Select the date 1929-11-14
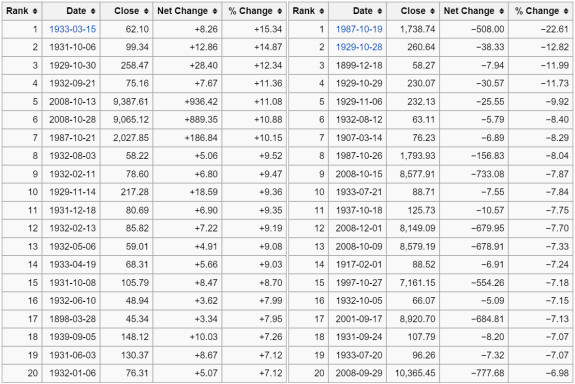This screenshot has width=575, height=384. coord(73,192)
